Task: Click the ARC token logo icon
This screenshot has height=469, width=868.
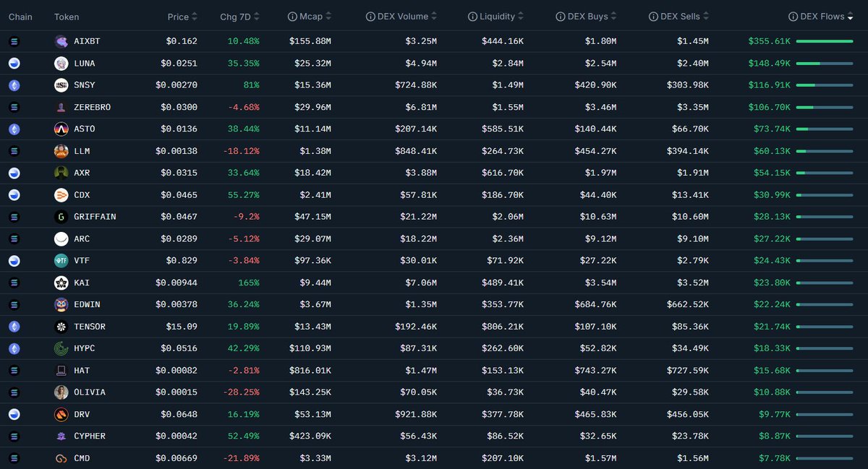Action: point(61,238)
